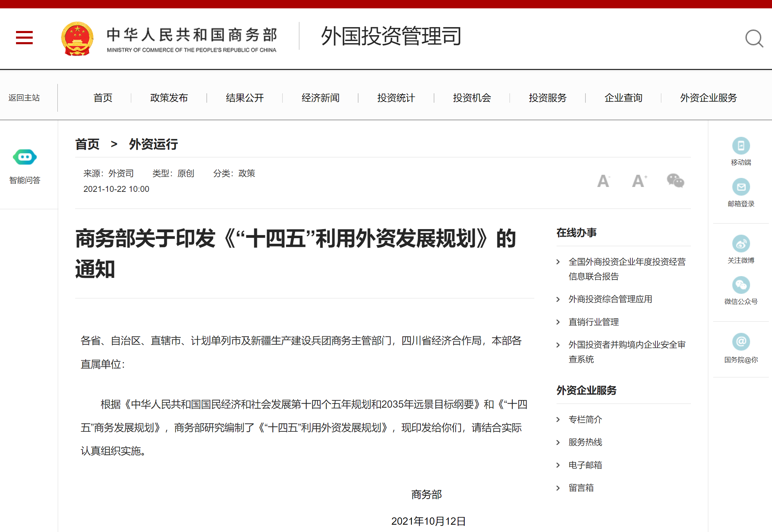Decrease the article font size

[603, 181]
